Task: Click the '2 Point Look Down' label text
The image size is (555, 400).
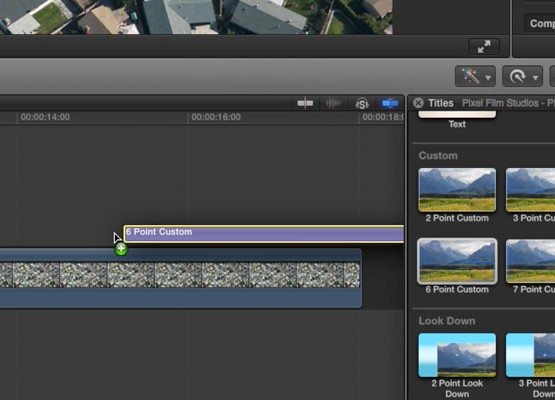Action: point(457,388)
